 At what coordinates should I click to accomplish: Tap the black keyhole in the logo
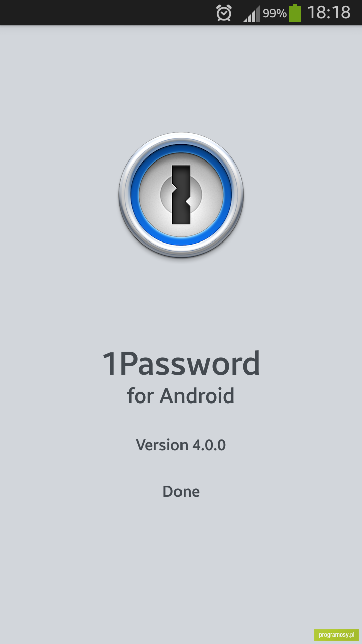coord(181,194)
